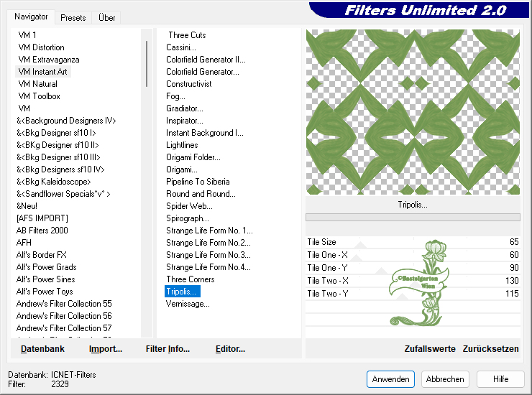The height and width of the screenshot is (395, 532).
Task: Select Alf's Power Grads category
Action: (46, 267)
